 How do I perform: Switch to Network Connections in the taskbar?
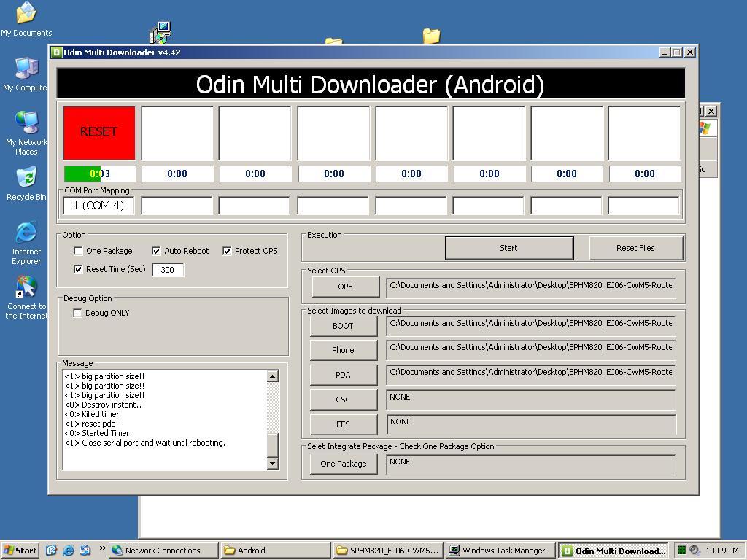(x=163, y=551)
